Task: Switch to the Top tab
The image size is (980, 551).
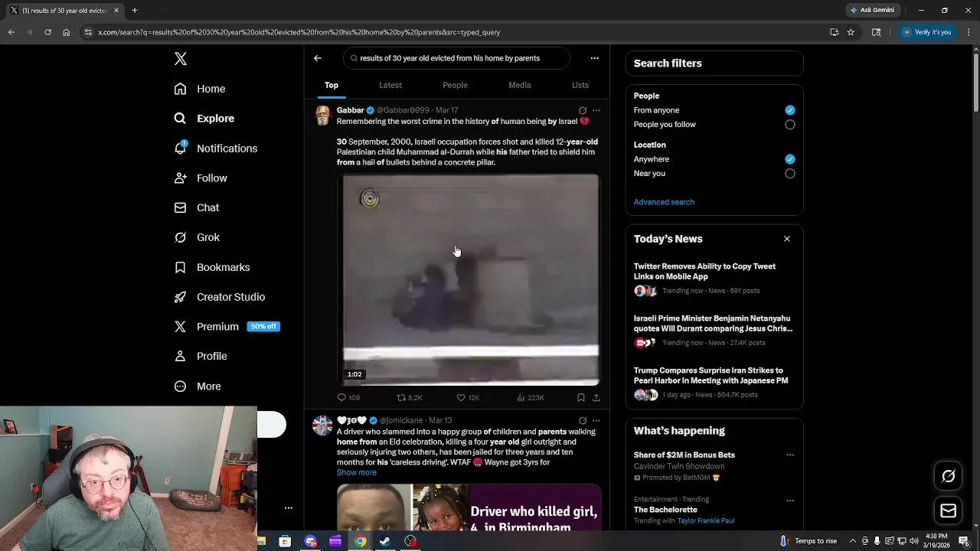Action: [x=332, y=85]
